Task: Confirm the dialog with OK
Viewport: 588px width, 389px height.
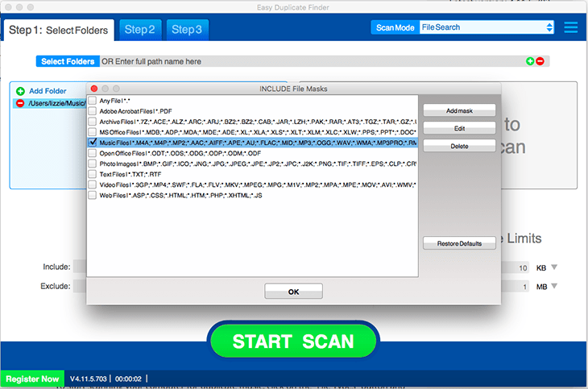Action: (x=294, y=292)
